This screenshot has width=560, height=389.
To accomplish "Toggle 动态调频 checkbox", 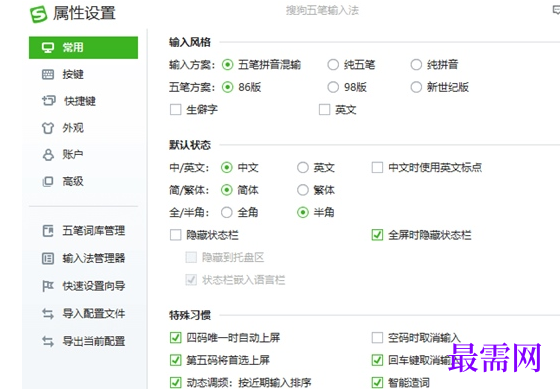I will pyautogui.click(x=175, y=383).
